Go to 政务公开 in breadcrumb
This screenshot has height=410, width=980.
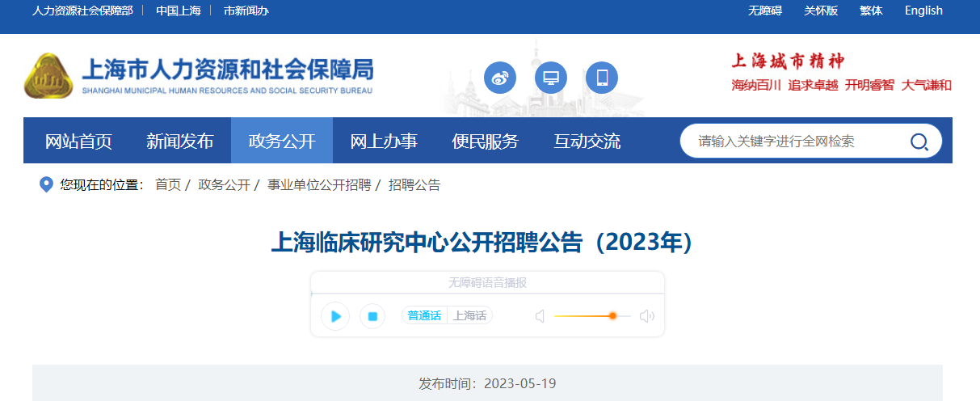[224, 185]
